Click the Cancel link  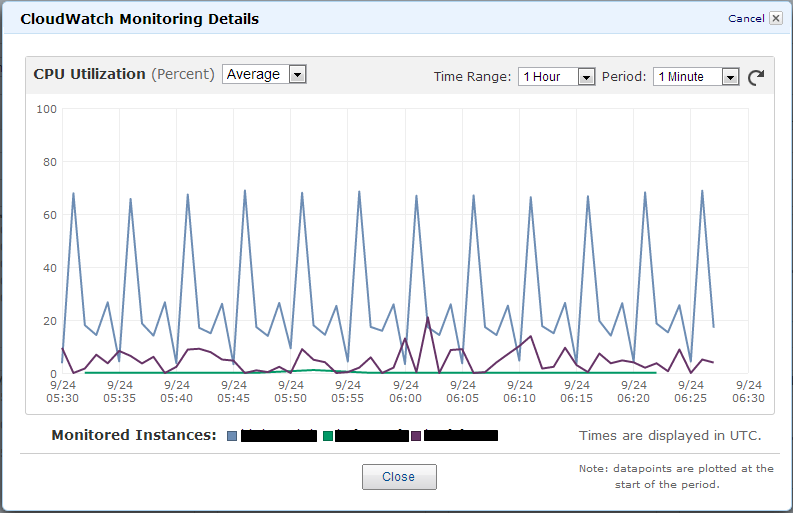746,18
